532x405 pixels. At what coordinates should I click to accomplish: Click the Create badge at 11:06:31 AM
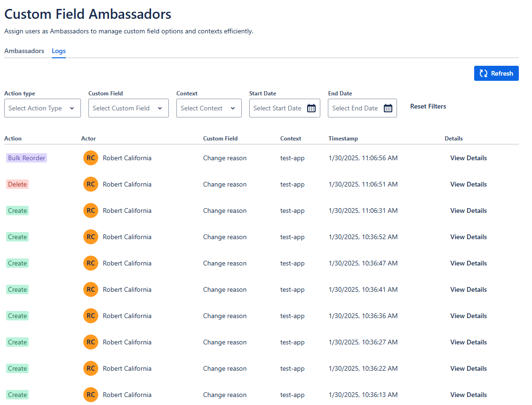17,210
